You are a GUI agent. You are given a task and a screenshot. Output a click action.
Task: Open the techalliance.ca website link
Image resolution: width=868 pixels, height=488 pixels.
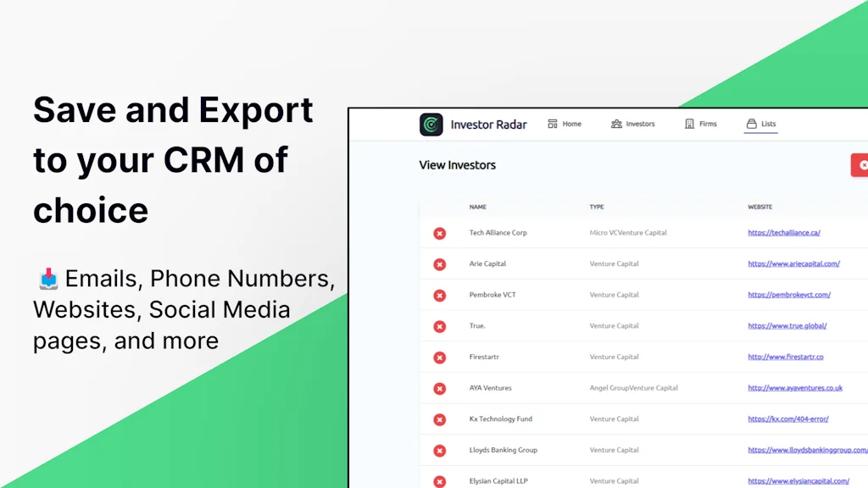[x=784, y=232]
